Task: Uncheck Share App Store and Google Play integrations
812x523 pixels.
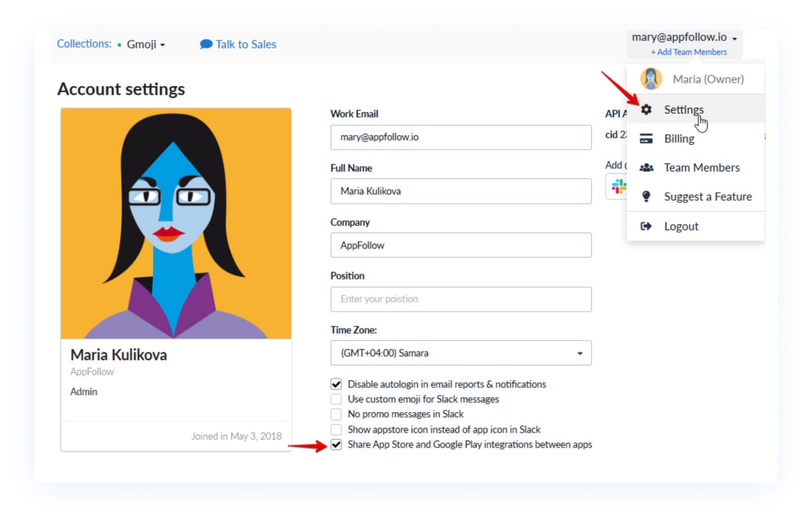Action: tap(336, 445)
